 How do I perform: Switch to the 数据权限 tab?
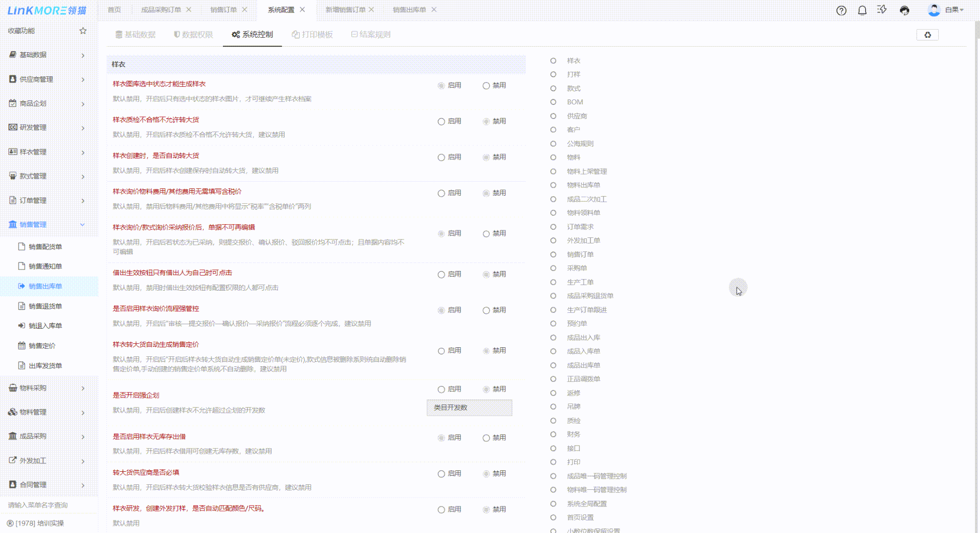point(193,35)
